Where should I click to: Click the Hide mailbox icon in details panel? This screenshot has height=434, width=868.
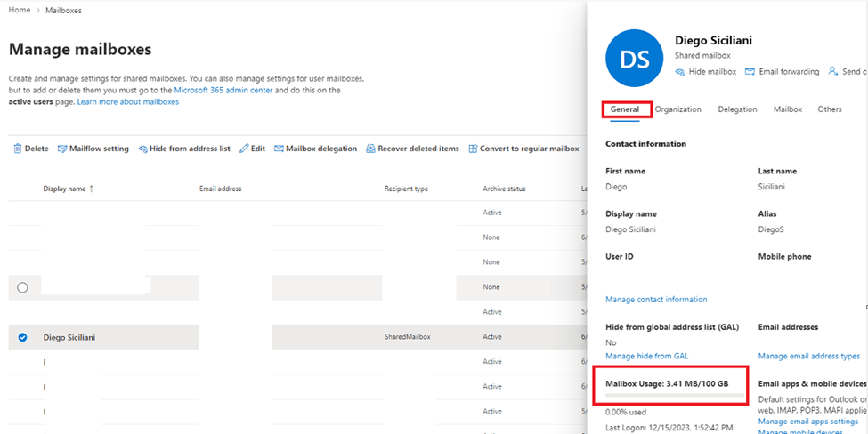pos(680,72)
